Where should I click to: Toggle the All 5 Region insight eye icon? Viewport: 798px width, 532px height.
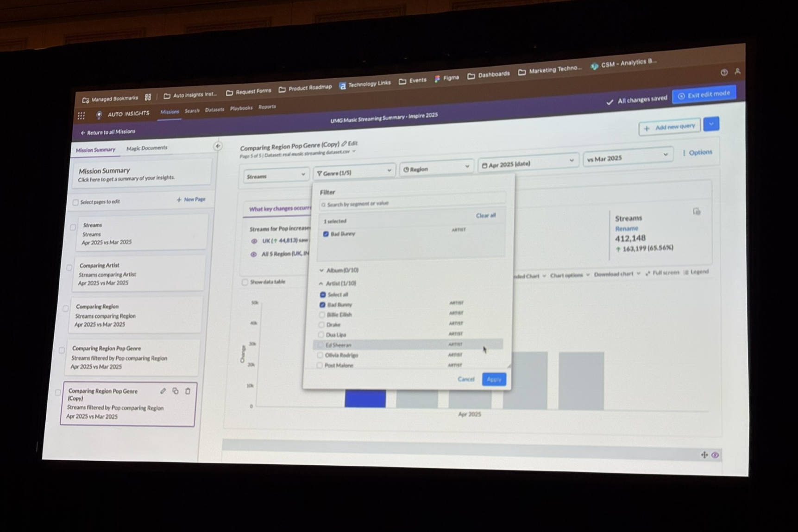pyautogui.click(x=253, y=255)
